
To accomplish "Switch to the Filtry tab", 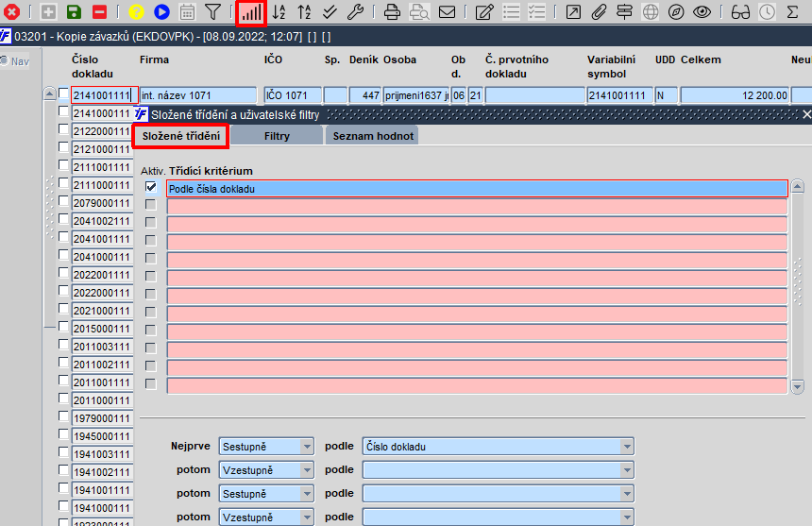I will [277, 136].
